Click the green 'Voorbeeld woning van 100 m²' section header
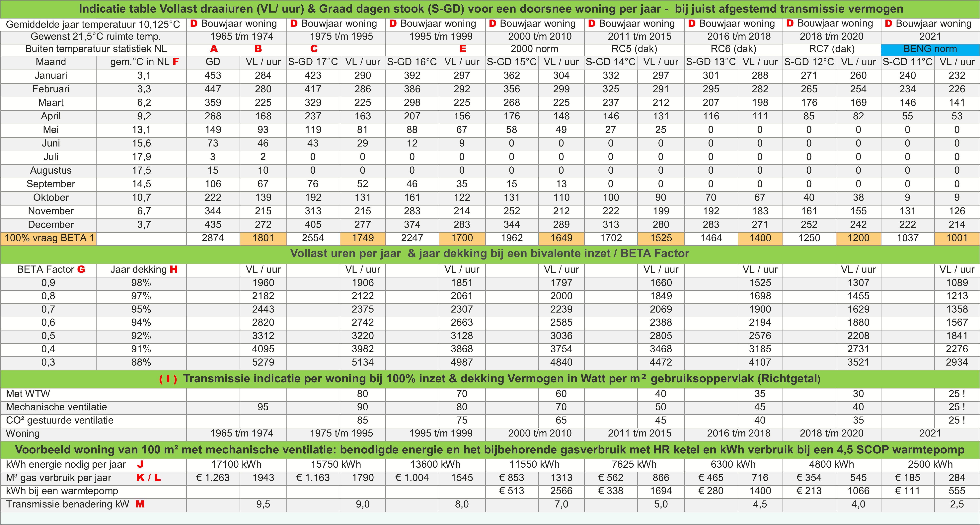The image size is (980, 525). point(490,450)
